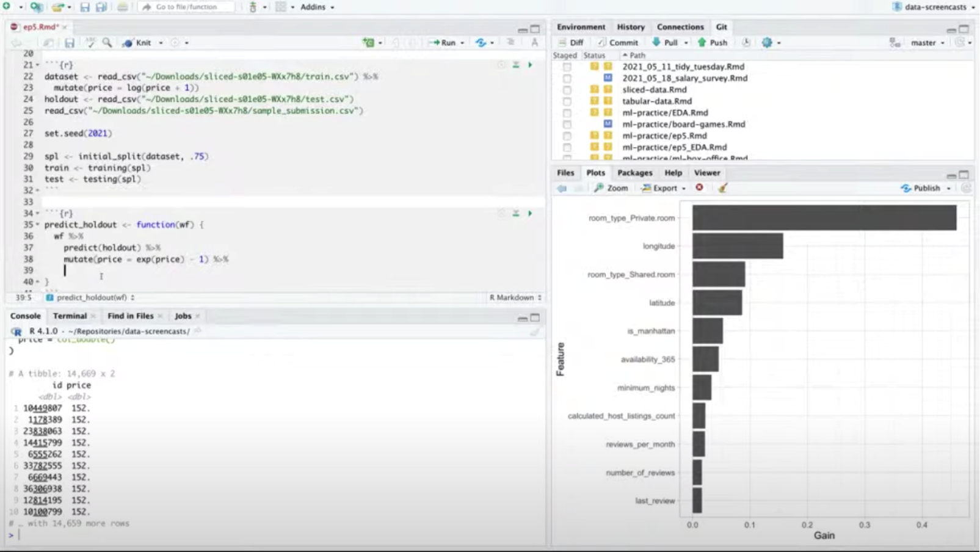980x552 pixels.
Task: Run the chunk at line 34
Action: [x=530, y=214]
